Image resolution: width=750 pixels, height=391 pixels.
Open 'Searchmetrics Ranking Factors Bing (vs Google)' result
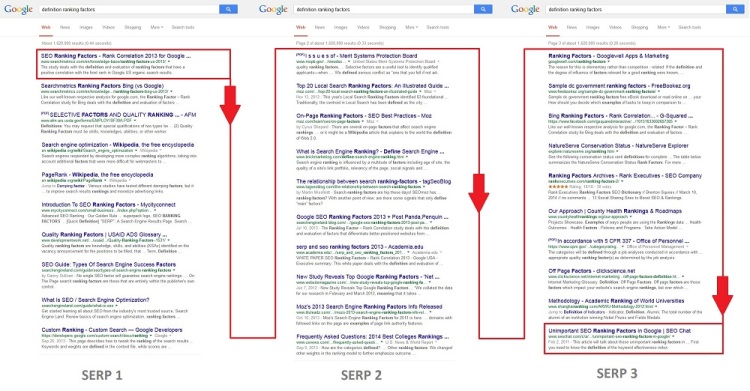[x=102, y=86]
